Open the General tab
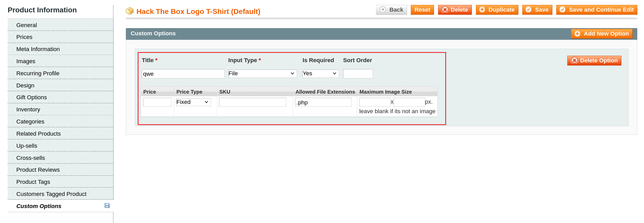Viewport: 644px width, 223px height. pyautogui.click(x=60, y=25)
